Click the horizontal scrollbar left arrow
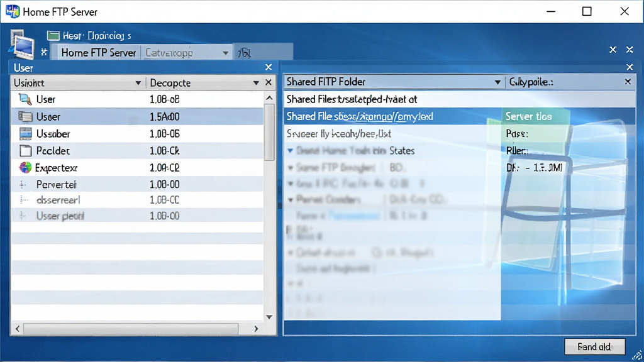Viewport: 644px width, 362px height. (17, 329)
